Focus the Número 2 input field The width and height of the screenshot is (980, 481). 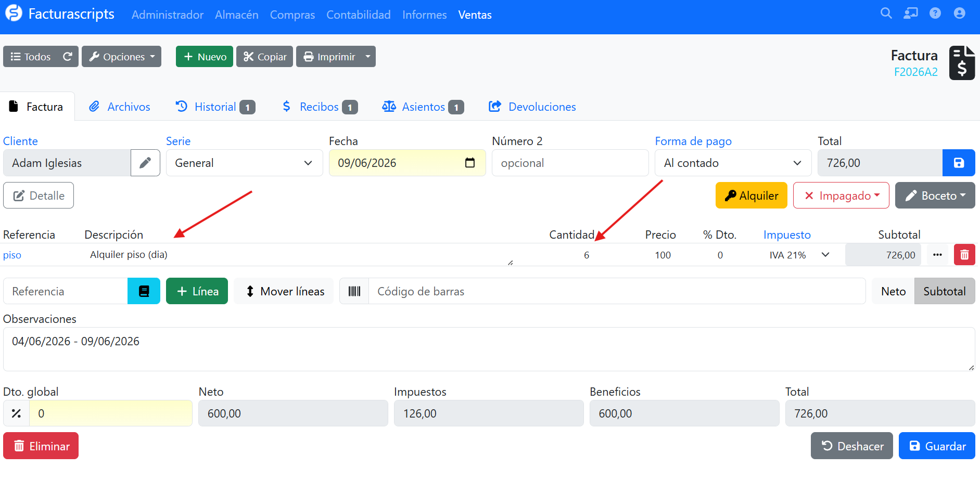pyautogui.click(x=570, y=163)
